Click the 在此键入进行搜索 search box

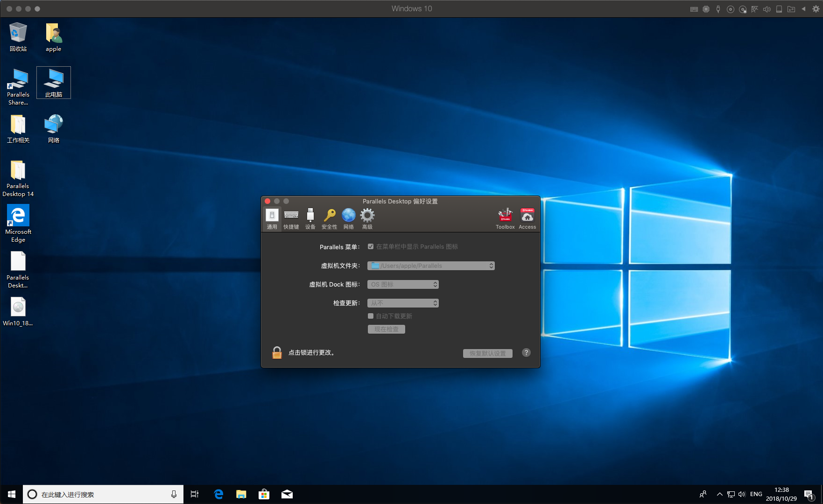(x=103, y=494)
